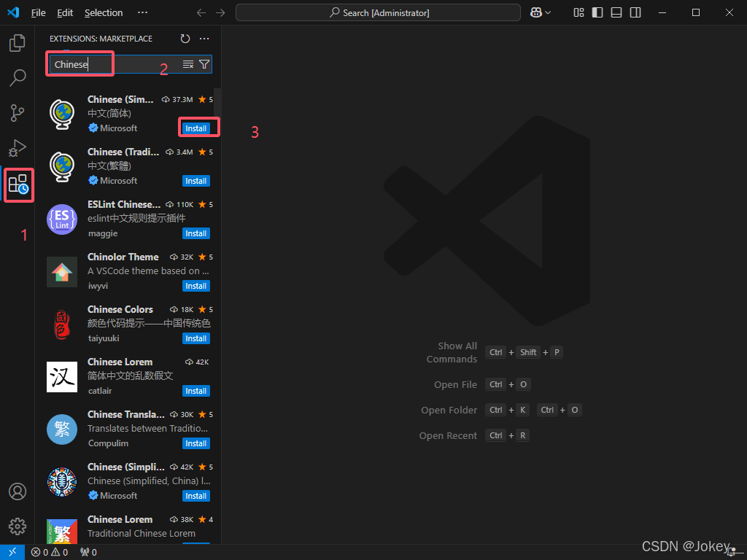Open Source Control view
The image size is (747, 560).
click(18, 113)
